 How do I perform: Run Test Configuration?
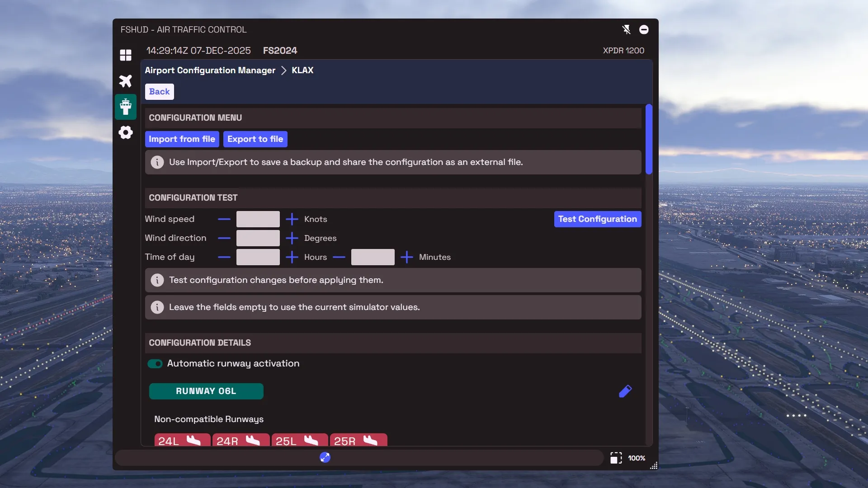pyautogui.click(x=597, y=219)
